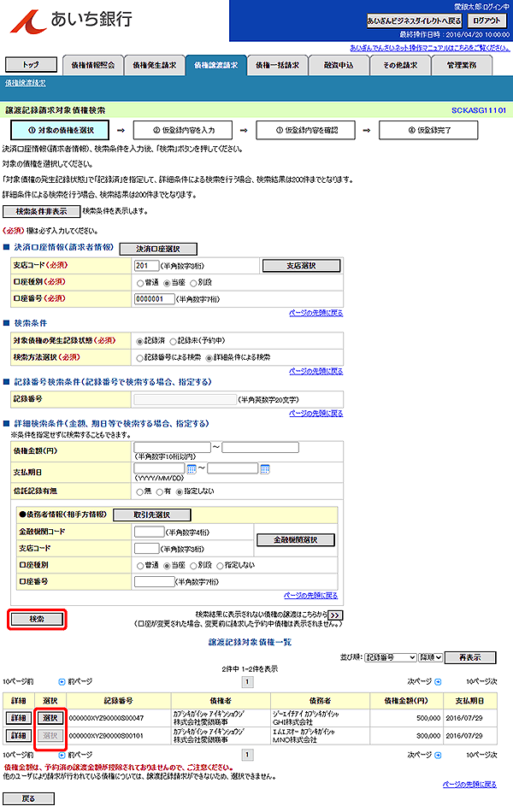Click the 債権金額 minimum amount field
Screen dimensions: 513x812
pyautogui.click(x=173, y=447)
